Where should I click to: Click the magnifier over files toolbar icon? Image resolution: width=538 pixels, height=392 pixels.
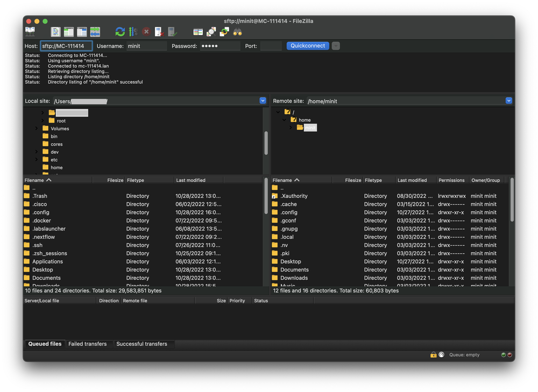pyautogui.click(x=211, y=32)
